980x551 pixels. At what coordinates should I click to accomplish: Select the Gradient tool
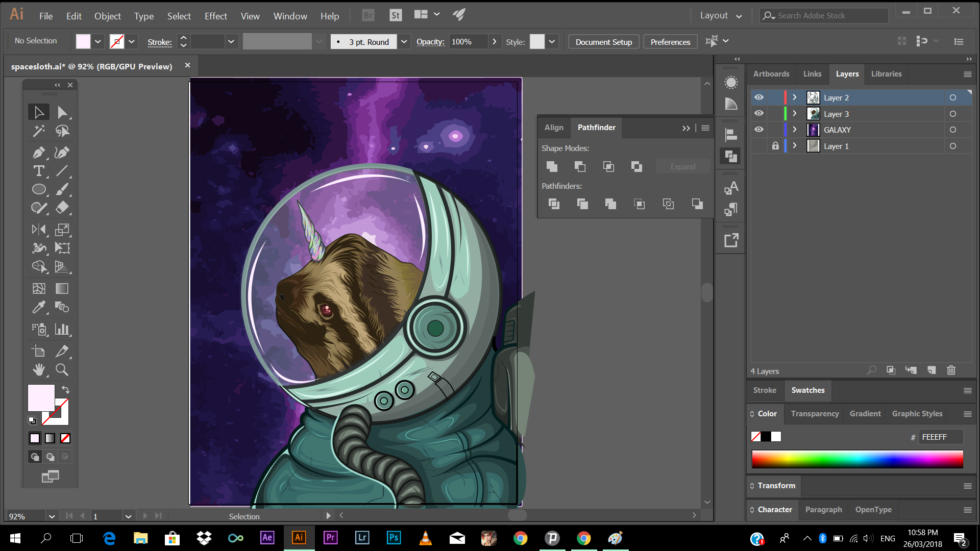click(x=62, y=288)
